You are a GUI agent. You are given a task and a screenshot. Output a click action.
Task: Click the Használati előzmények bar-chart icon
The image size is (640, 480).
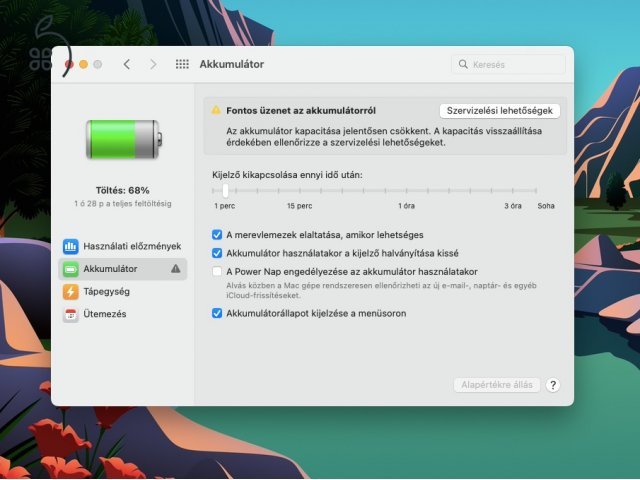click(x=71, y=246)
